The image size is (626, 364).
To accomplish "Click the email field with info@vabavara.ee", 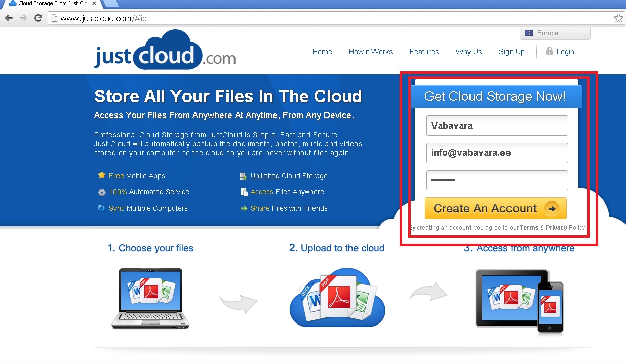I will click(x=497, y=153).
